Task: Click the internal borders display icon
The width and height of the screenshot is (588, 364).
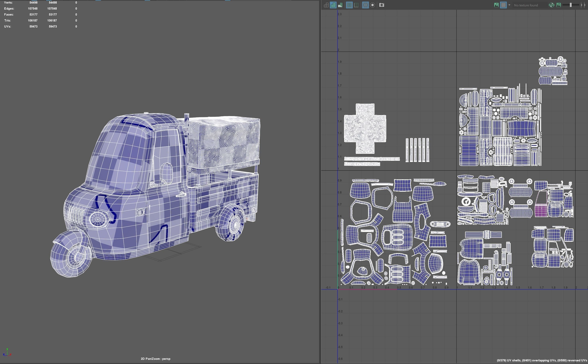Action: 356,5
